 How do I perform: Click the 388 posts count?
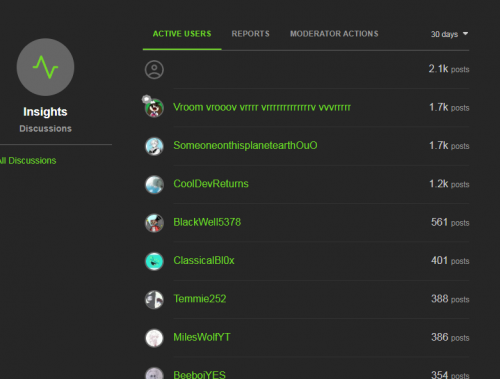click(450, 299)
